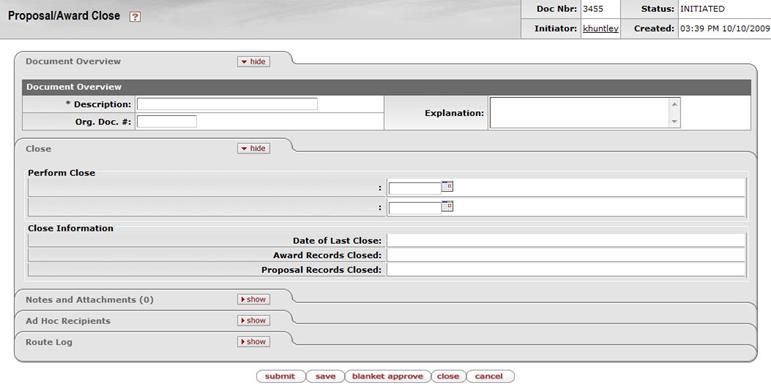Show the Notes and Attachments section

254,299
